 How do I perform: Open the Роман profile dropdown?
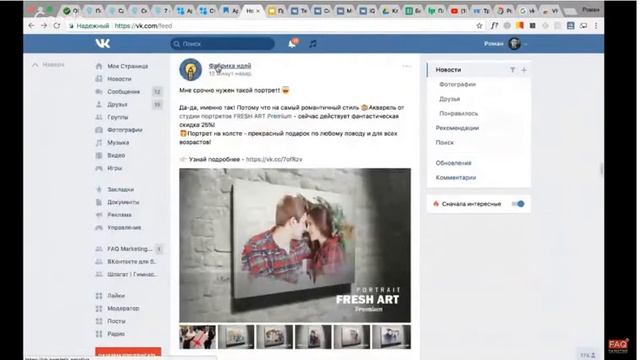(x=505, y=44)
